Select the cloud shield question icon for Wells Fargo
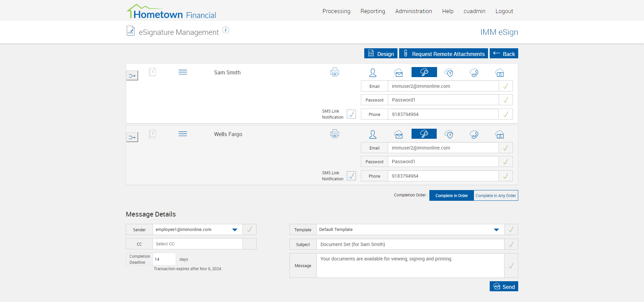 pyautogui.click(x=449, y=134)
